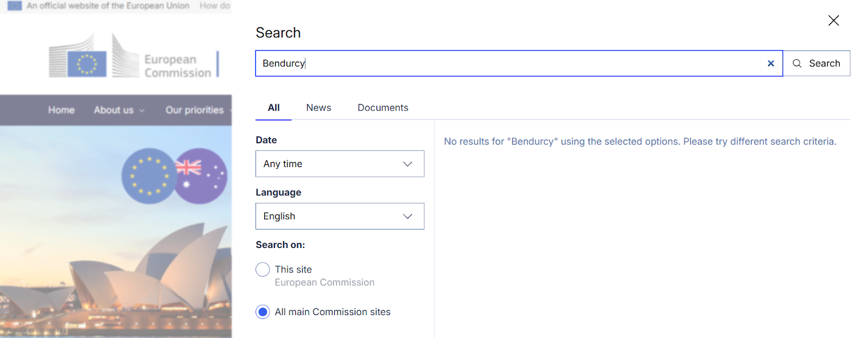
Task: Switch to the News tab
Action: tap(318, 108)
